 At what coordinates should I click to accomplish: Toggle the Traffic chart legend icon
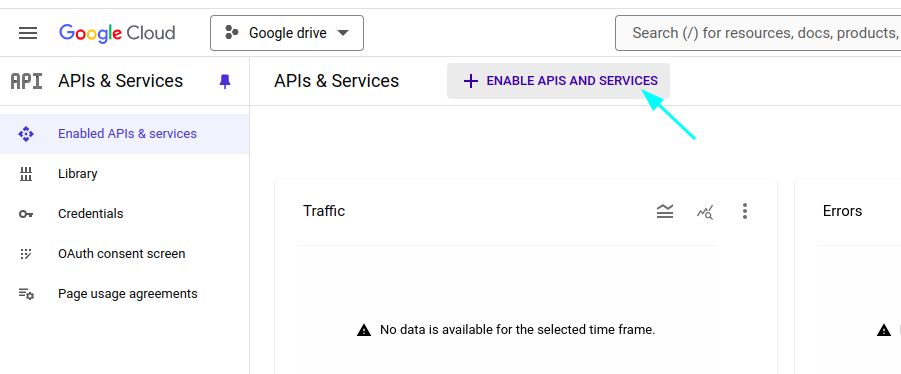point(665,211)
